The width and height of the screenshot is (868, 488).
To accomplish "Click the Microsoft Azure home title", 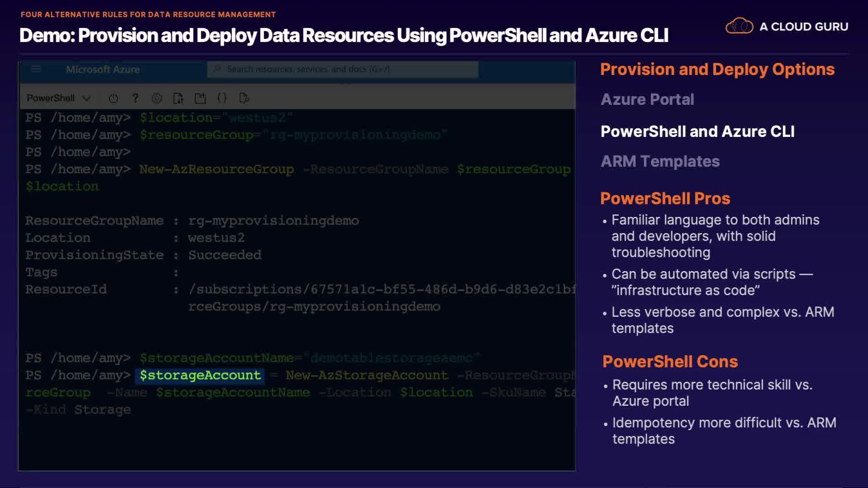I will coord(103,70).
